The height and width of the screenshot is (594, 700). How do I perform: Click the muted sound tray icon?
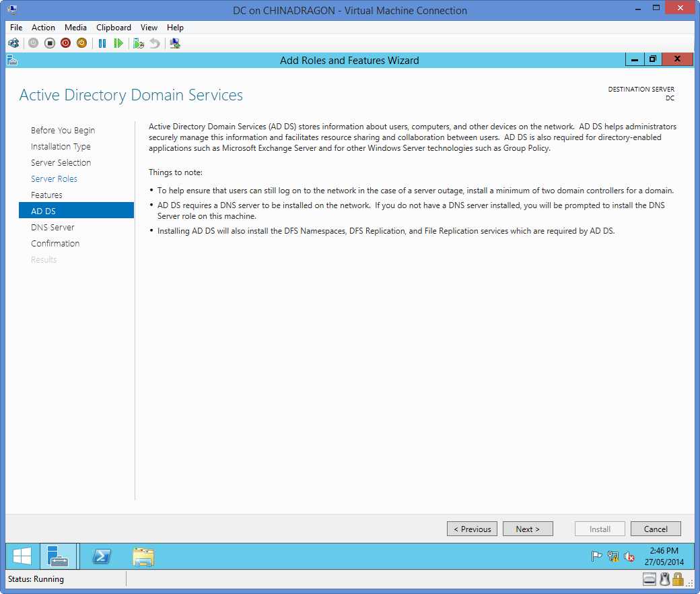point(629,556)
